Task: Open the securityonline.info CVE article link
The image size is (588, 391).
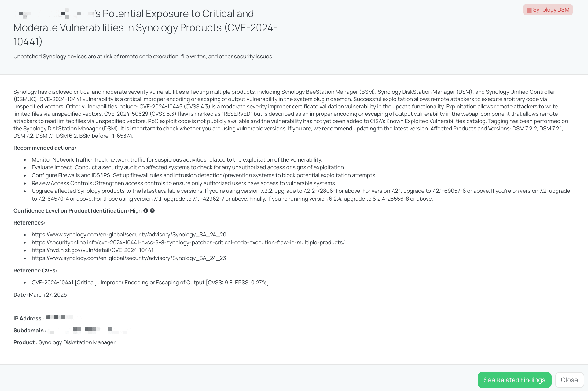Action: tap(188, 242)
